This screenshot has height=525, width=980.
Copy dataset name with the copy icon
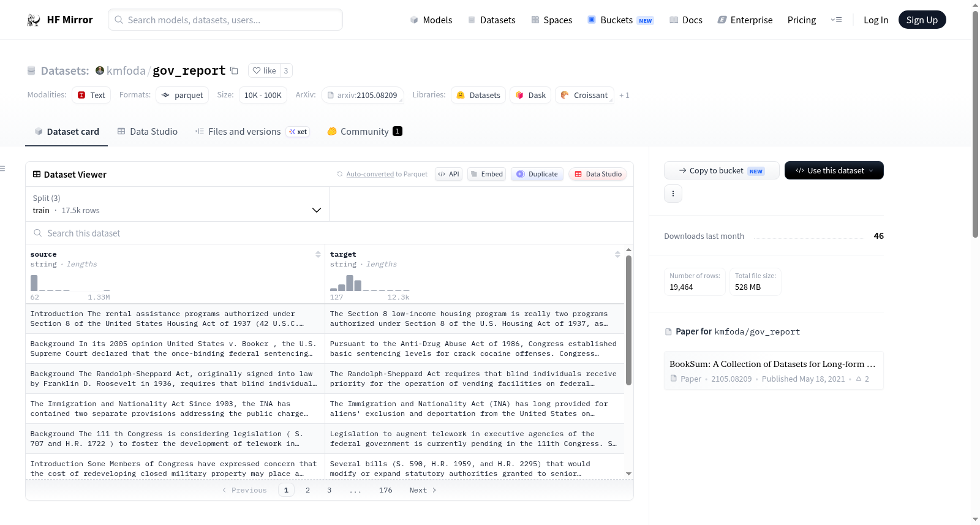(234, 70)
